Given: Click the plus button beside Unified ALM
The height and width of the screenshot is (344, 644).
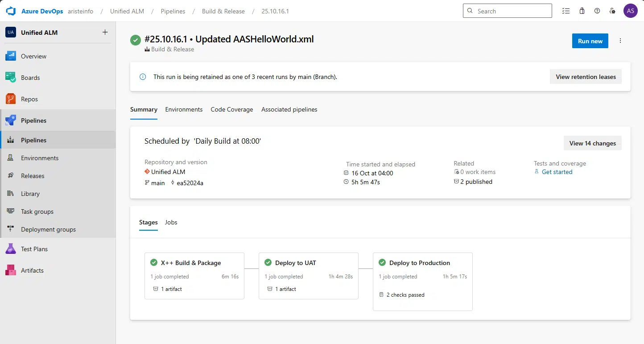Looking at the screenshot, I should point(105,32).
